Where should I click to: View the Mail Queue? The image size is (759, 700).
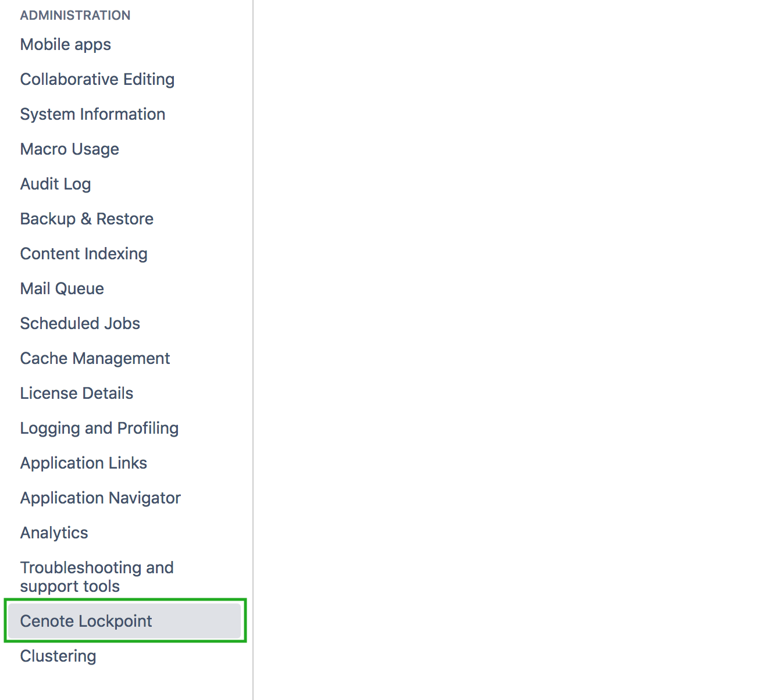pyautogui.click(x=62, y=289)
